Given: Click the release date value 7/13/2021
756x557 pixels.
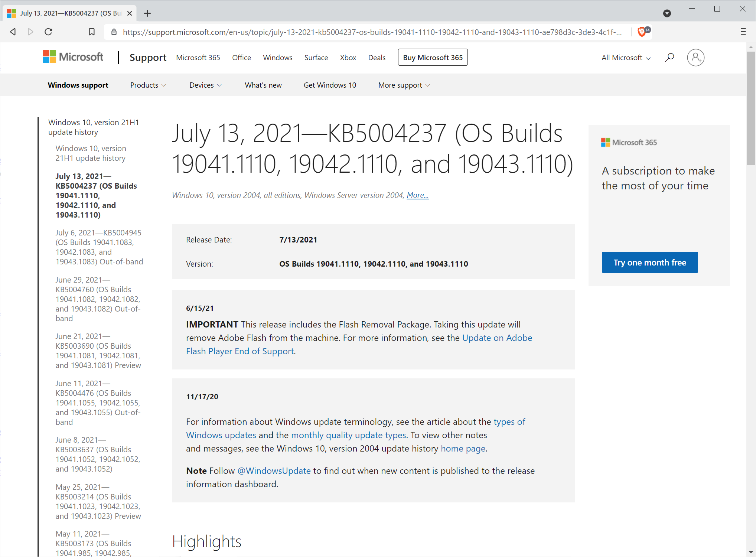Looking at the screenshot, I should [x=298, y=240].
